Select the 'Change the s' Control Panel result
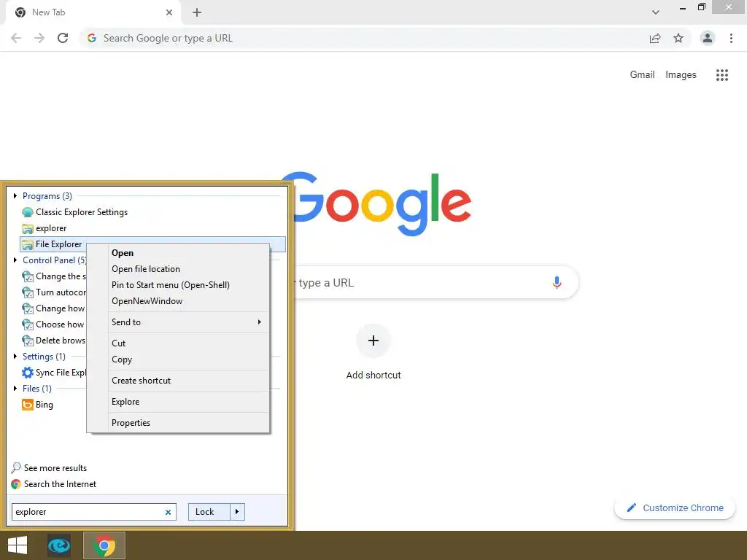 [54, 276]
